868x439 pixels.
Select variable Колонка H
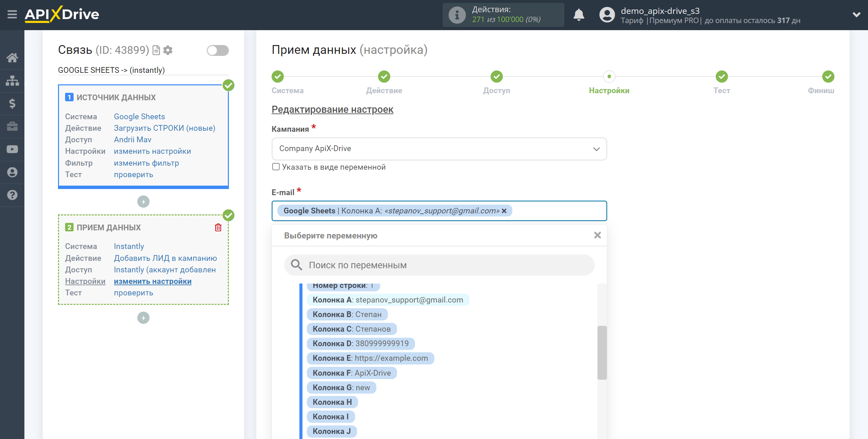point(332,402)
